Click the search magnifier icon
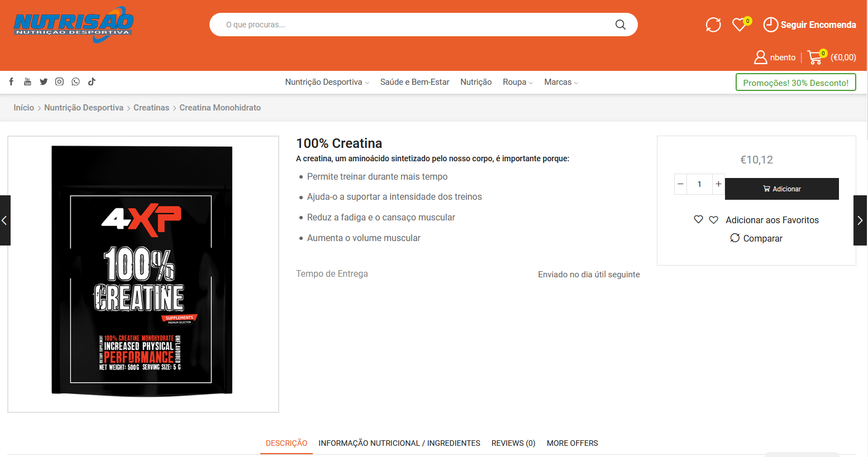The height and width of the screenshot is (457, 868). coord(620,25)
